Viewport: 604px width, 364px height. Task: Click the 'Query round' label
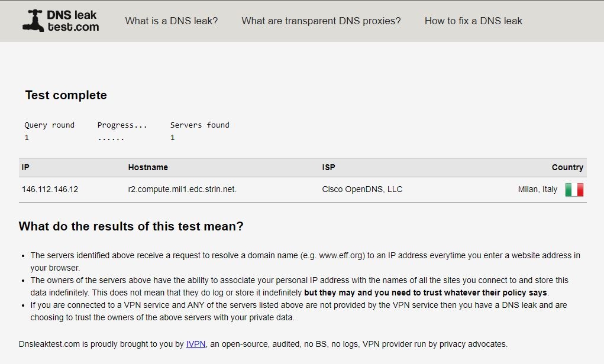coord(49,125)
